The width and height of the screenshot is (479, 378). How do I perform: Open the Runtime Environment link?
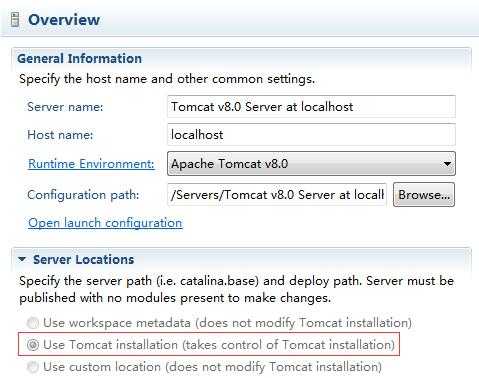coord(91,164)
